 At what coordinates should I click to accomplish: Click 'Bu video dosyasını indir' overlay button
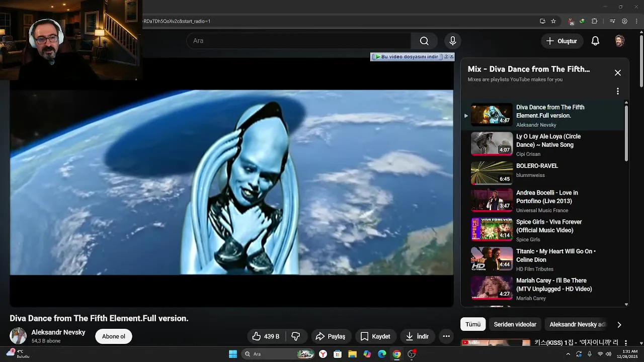(407, 57)
